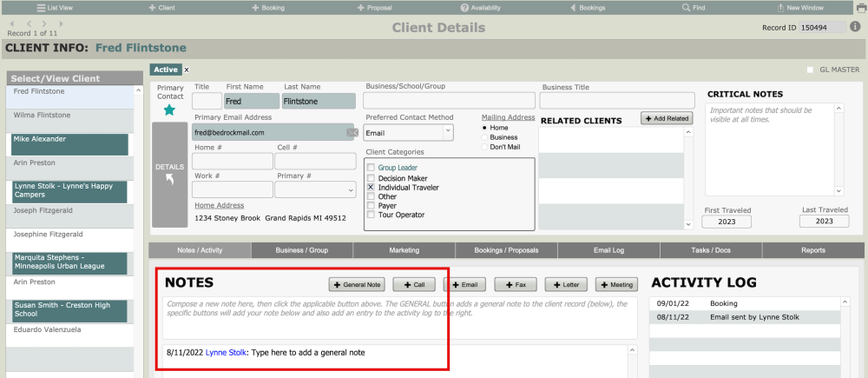Image resolution: width=868 pixels, height=378 pixels.
Task: Click the General Note button
Action: pyautogui.click(x=358, y=284)
